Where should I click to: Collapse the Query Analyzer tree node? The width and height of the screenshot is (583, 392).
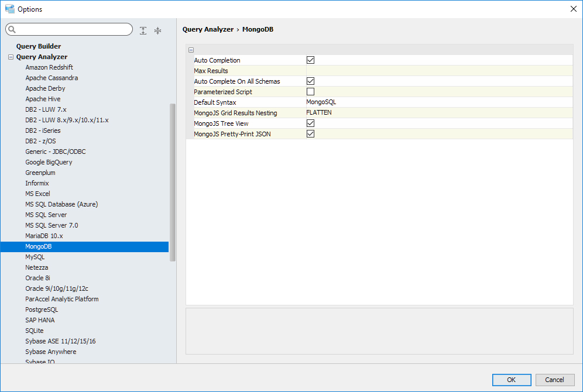[x=11, y=57]
